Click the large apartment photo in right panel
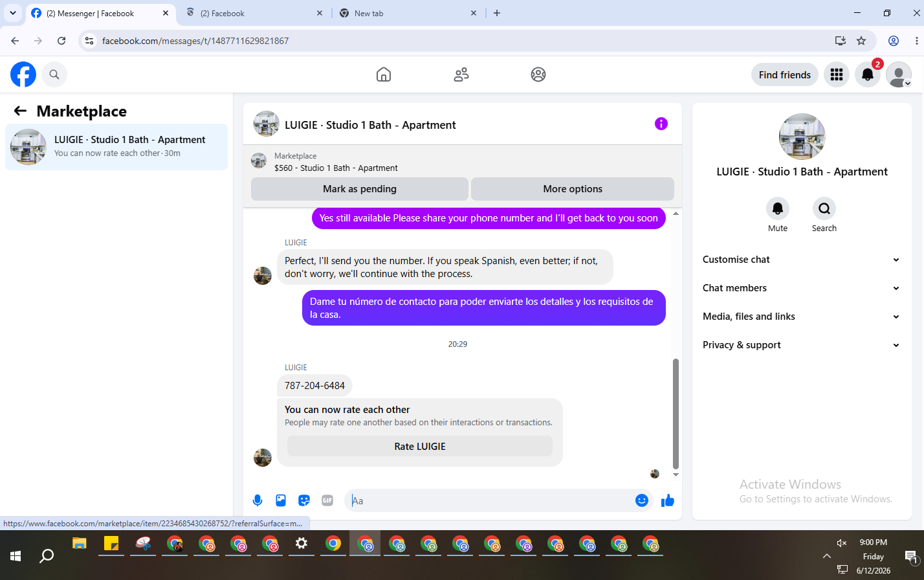 click(x=802, y=137)
